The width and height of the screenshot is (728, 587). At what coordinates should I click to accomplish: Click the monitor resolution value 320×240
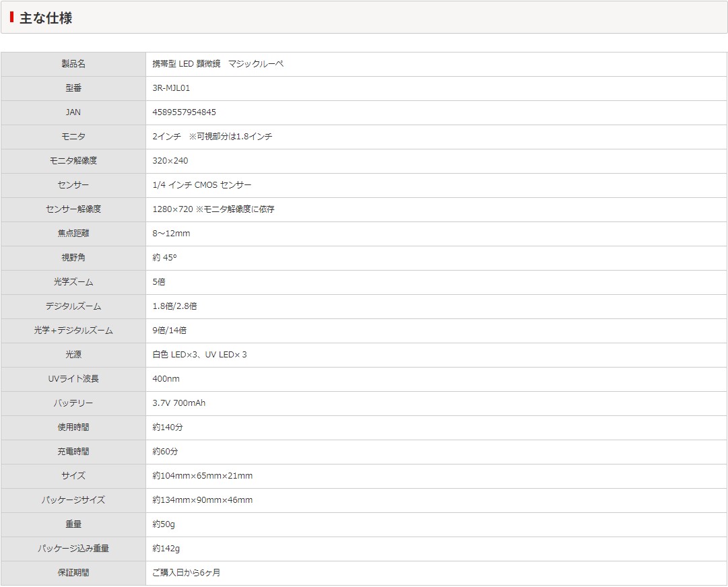[170, 161]
